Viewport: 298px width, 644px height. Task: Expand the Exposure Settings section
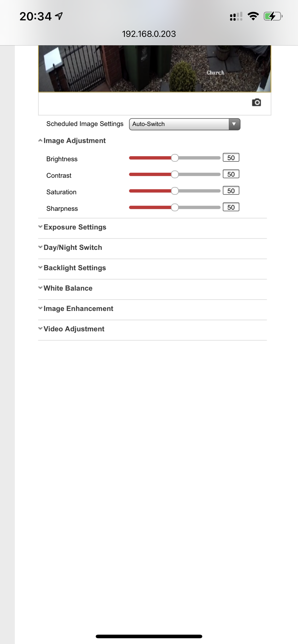pos(75,227)
